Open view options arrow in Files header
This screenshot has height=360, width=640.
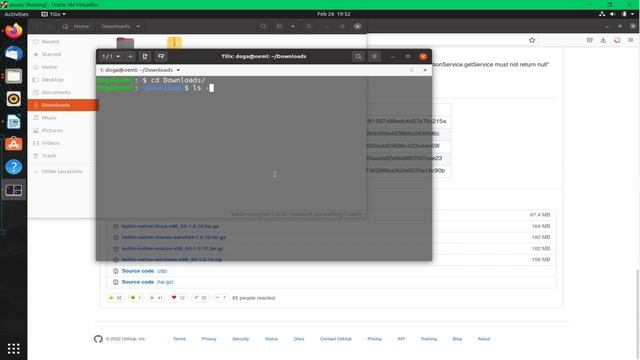pos(293,26)
